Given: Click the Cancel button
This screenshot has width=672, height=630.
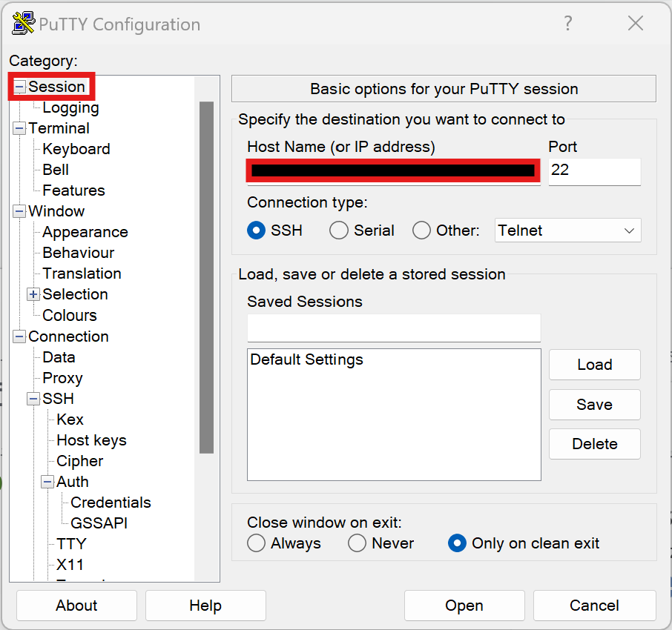Looking at the screenshot, I should click(x=594, y=605).
